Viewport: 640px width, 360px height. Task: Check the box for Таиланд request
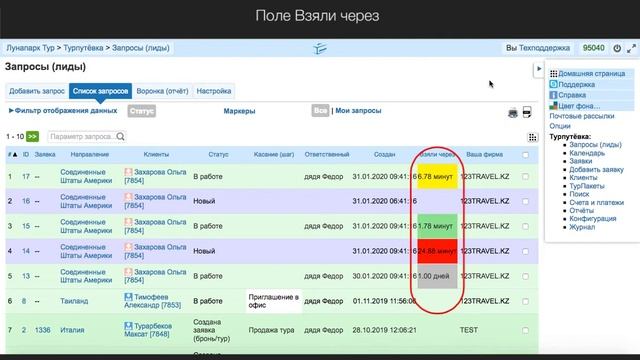coord(525,301)
